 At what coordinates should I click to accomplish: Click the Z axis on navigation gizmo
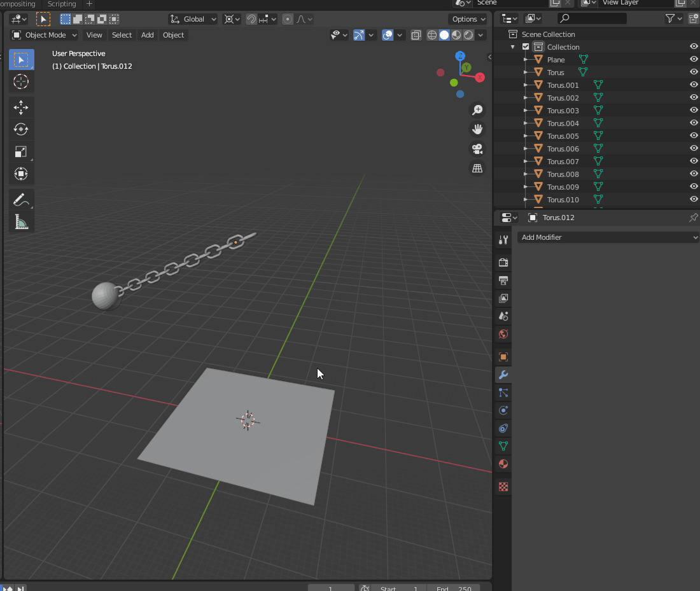tap(460, 56)
